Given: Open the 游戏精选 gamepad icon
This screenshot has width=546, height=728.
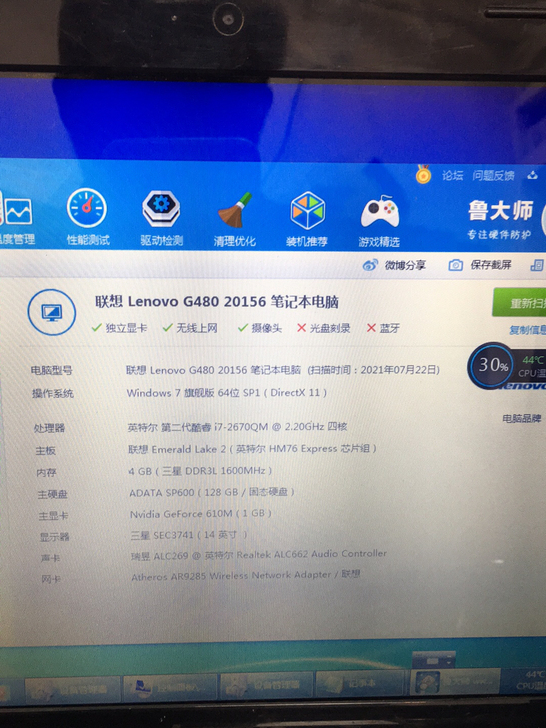Looking at the screenshot, I should click(380, 212).
